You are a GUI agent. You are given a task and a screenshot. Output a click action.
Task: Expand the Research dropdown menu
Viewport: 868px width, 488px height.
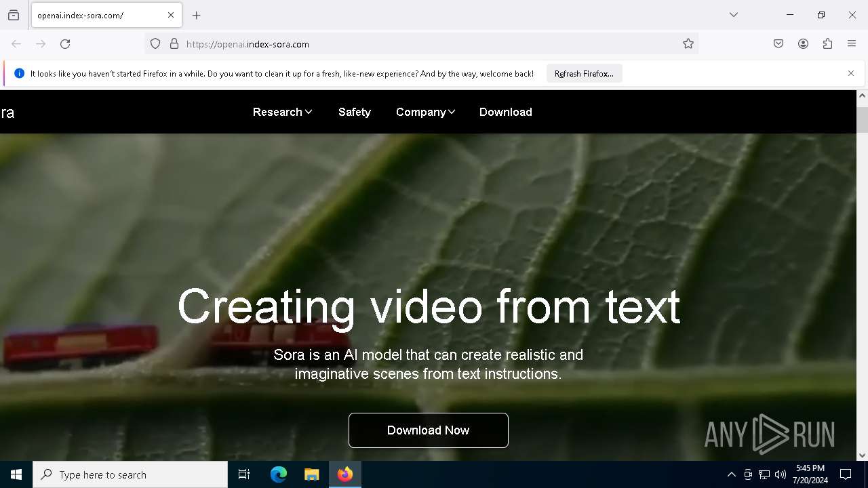tap(282, 112)
